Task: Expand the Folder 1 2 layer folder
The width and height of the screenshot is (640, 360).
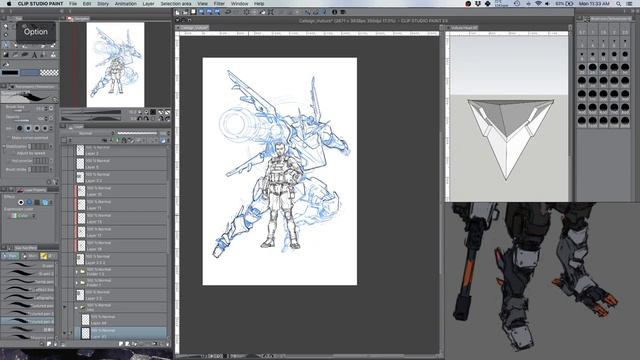Action: coord(77,271)
